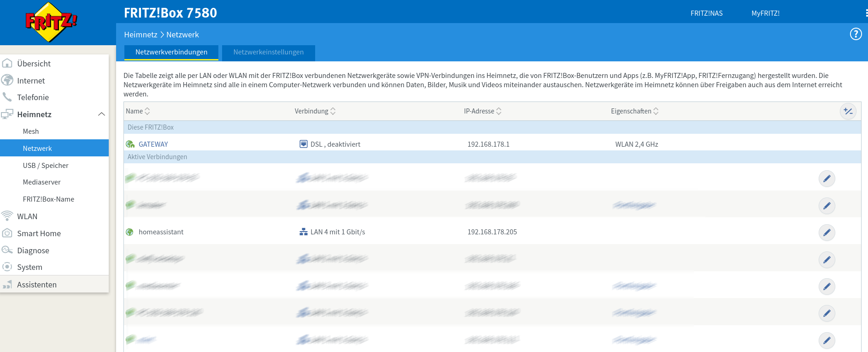Select the Netzwerkverbindungen tab
Screen dimensions: 868x352
[x=171, y=52]
